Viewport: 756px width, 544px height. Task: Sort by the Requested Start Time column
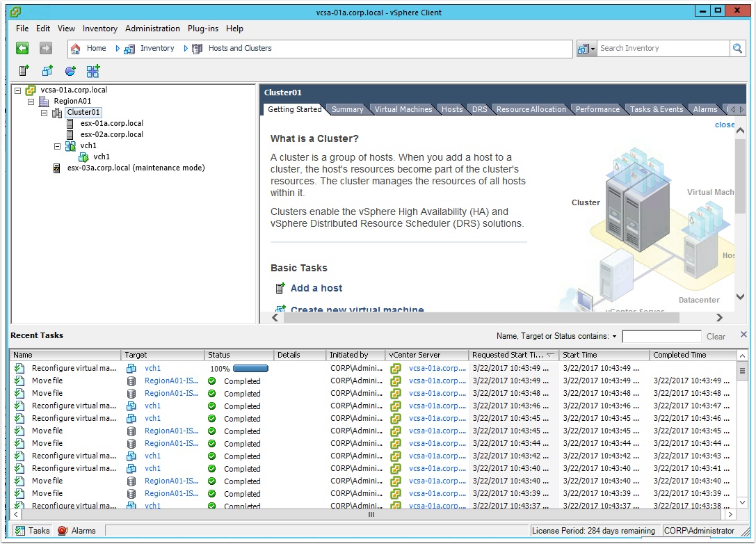click(x=513, y=355)
